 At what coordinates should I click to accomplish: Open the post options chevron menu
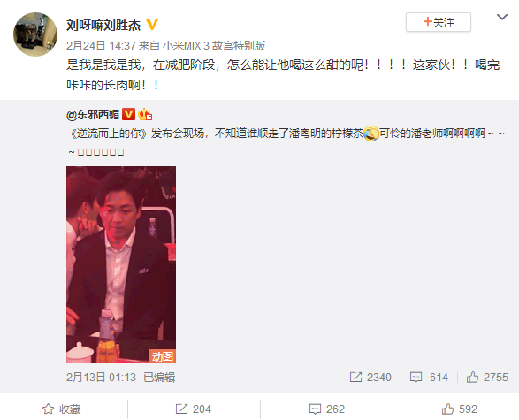tap(502, 17)
